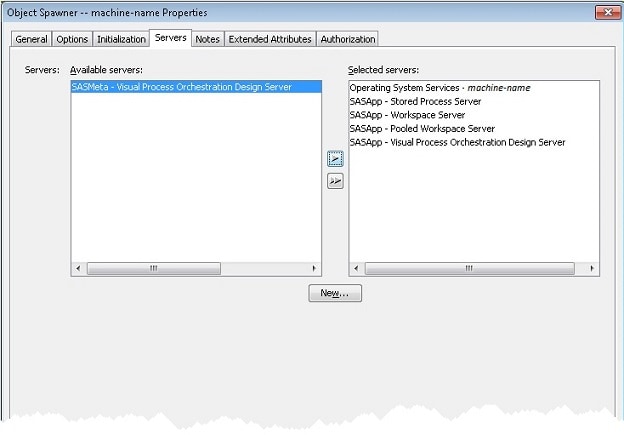Image resolution: width=624 pixels, height=435 pixels.
Task: Click right arrow of Selected servers scrollbar
Action: point(592,268)
